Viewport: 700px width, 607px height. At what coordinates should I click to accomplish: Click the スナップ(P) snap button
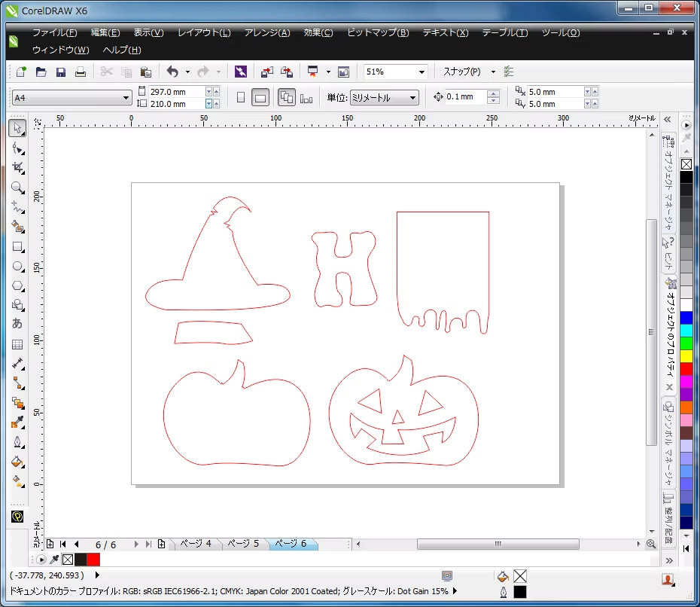coord(462,72)
